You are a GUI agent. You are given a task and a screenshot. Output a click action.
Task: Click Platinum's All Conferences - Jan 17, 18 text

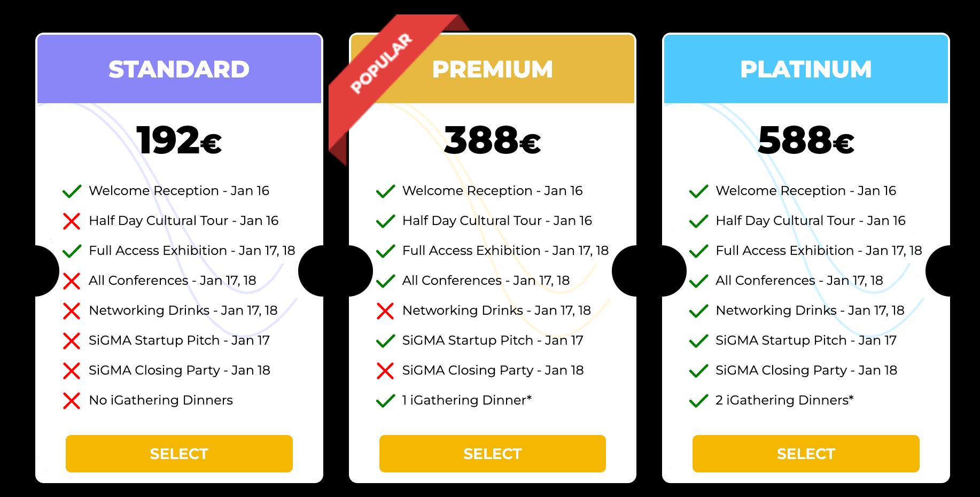(x=799, y=281)
